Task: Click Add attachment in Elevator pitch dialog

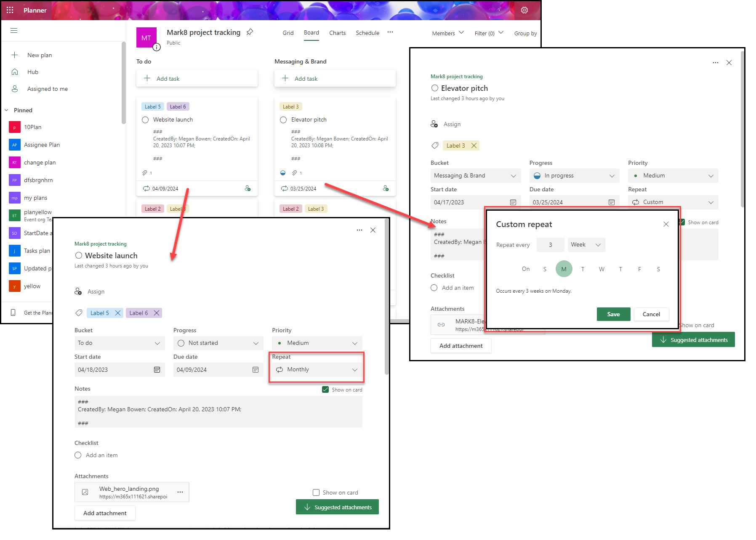Action: [461, 346]
